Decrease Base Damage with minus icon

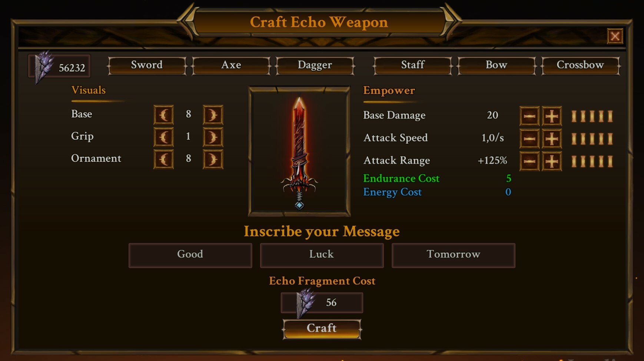coord(530,116)
